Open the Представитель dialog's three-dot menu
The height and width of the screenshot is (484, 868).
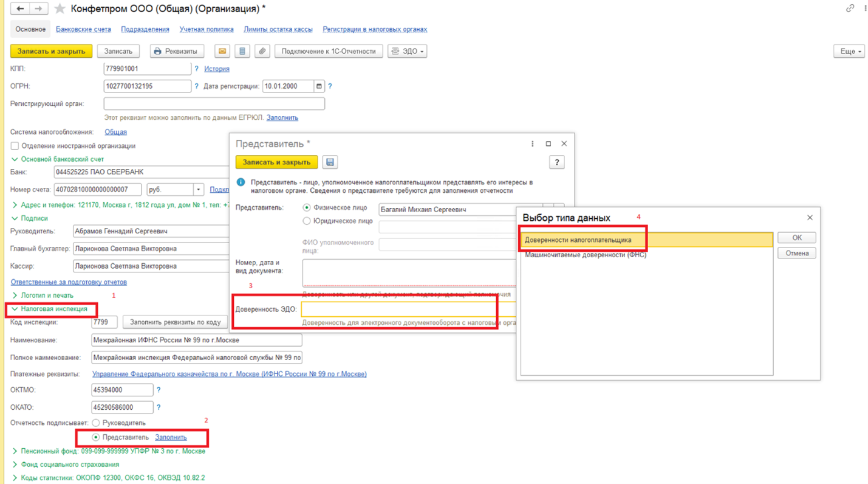tap(532, 144)
